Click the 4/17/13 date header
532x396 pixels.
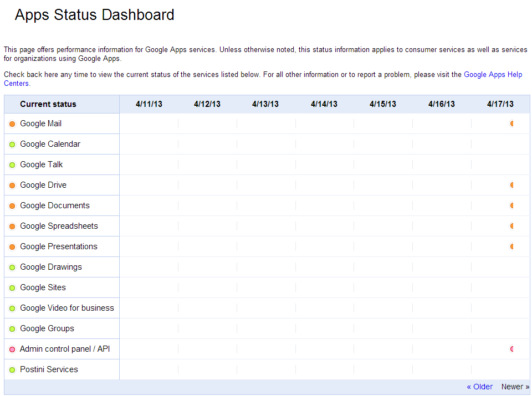[500, 104]
